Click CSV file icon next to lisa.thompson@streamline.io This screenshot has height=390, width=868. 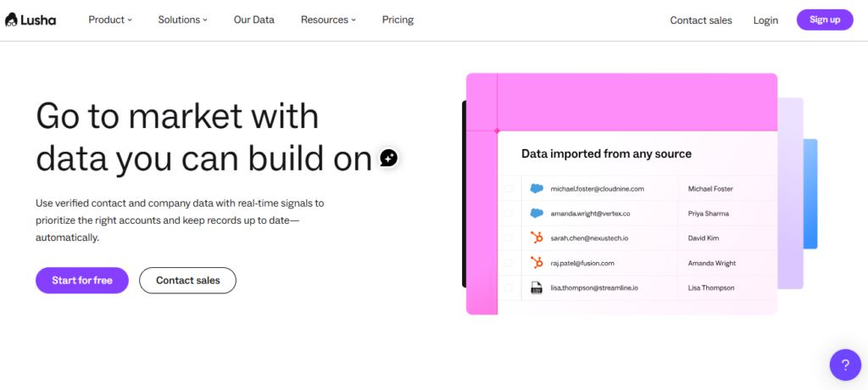coord(537,288)
